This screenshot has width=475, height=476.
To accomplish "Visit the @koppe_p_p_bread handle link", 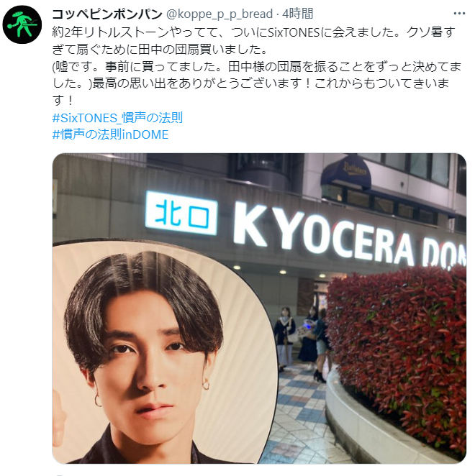I will click(x=220, y=14).
